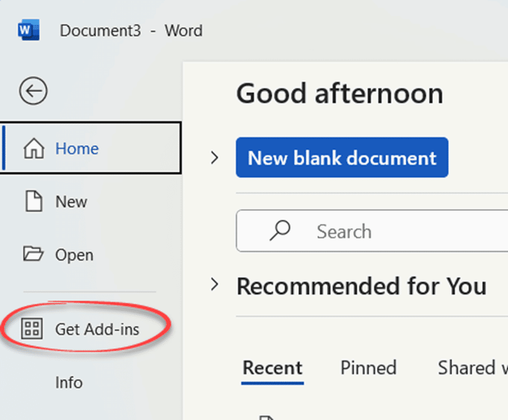Click the Open folder icon

click(33, 255)
